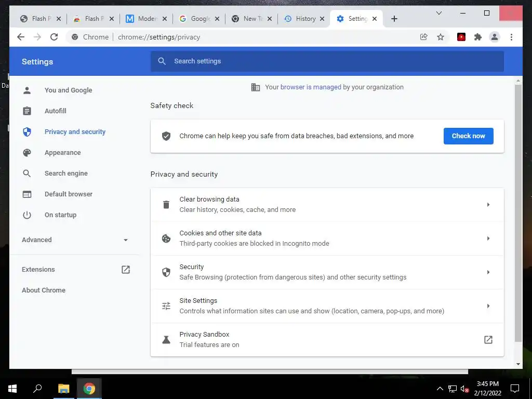
Task: Click the Appearance palette icon
Action: coord(27,153)
